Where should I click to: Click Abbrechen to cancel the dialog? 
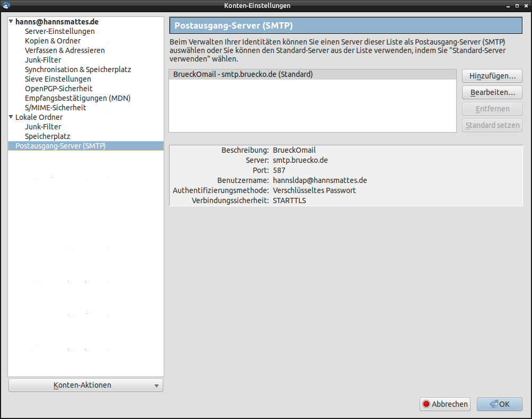(445, 404)
